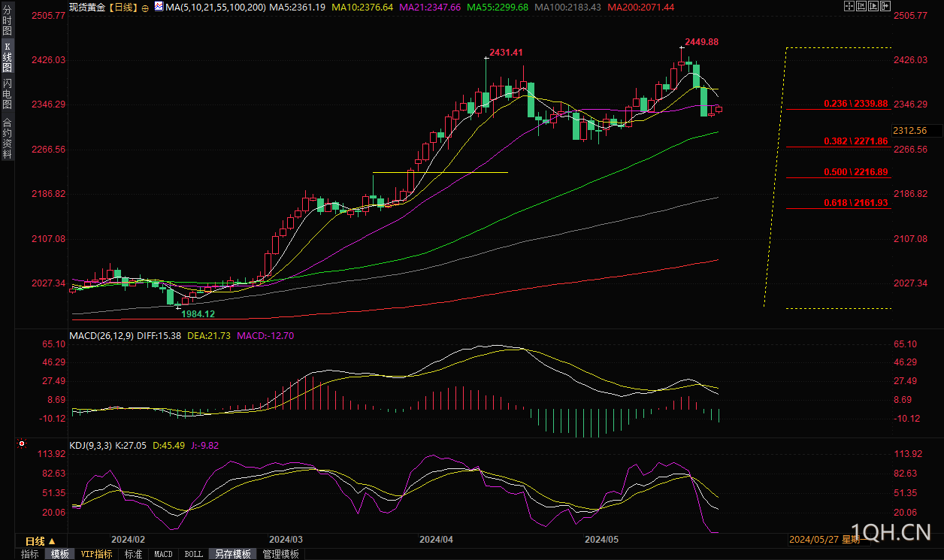Click the MA200:2071.44 value
Screen dimensions: 944x560
coord(641,7)
